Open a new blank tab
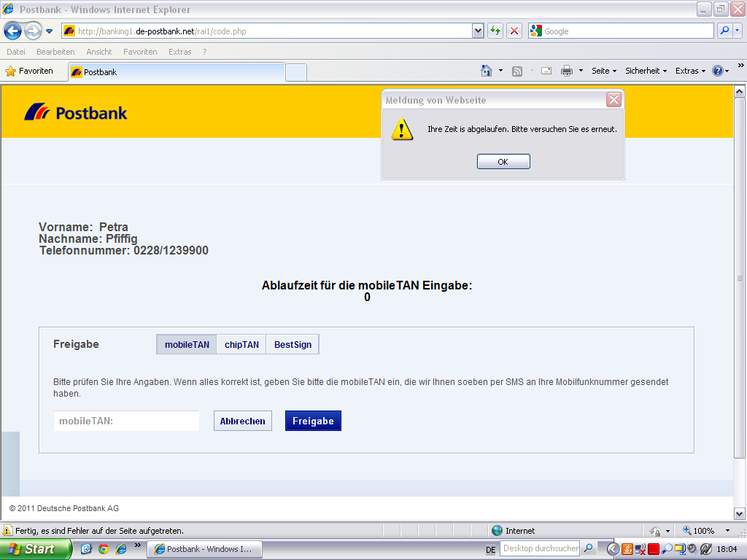This screenshot has width=747, height=560. [296, 72]
